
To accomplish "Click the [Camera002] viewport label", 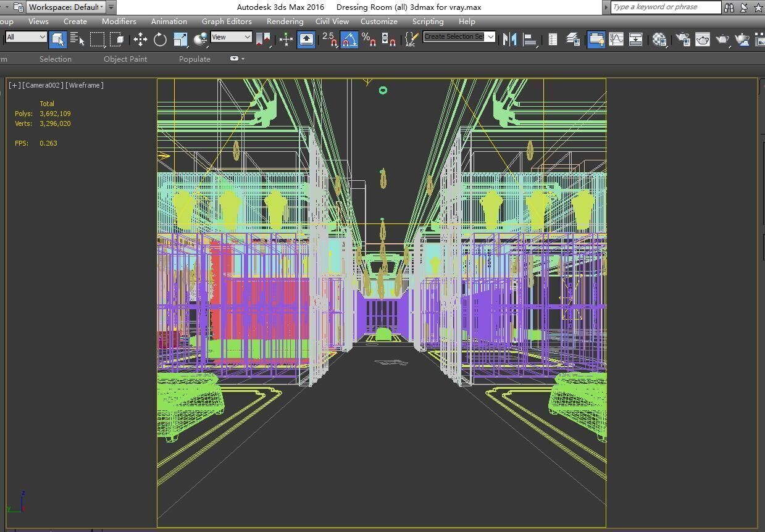I will click(43, 85).
